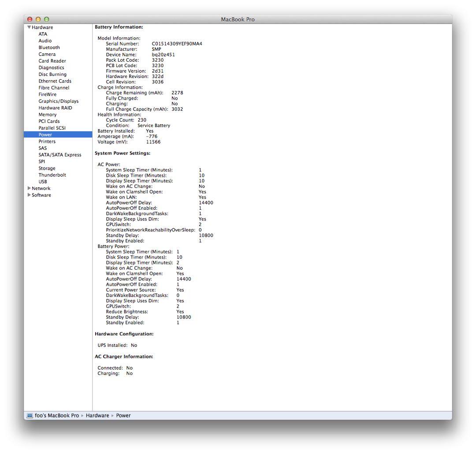Open the Storage section

tap(46, 168)
